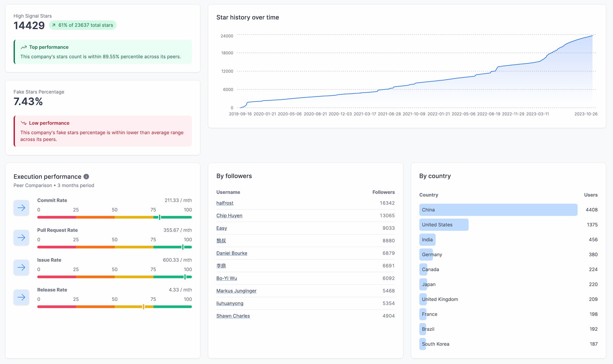Select the China bar in By country

click(498, 209)
